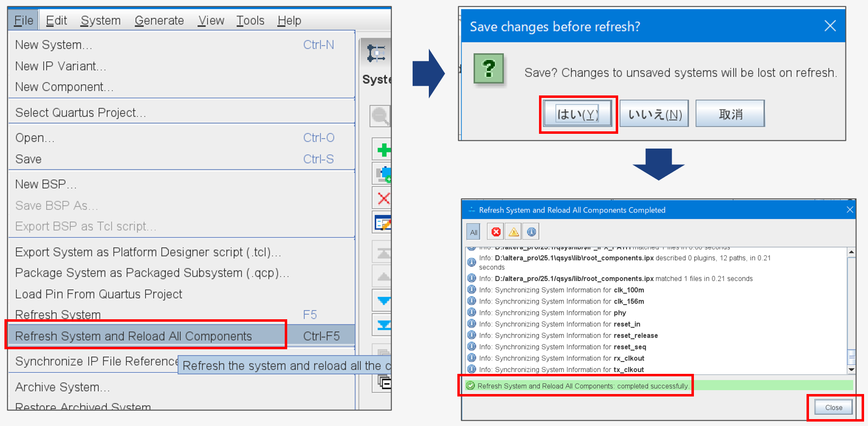The width and height of the screenshot is (868, 426).
Task: Select Refresh System and Reload All Components
Action: [133, 336]
